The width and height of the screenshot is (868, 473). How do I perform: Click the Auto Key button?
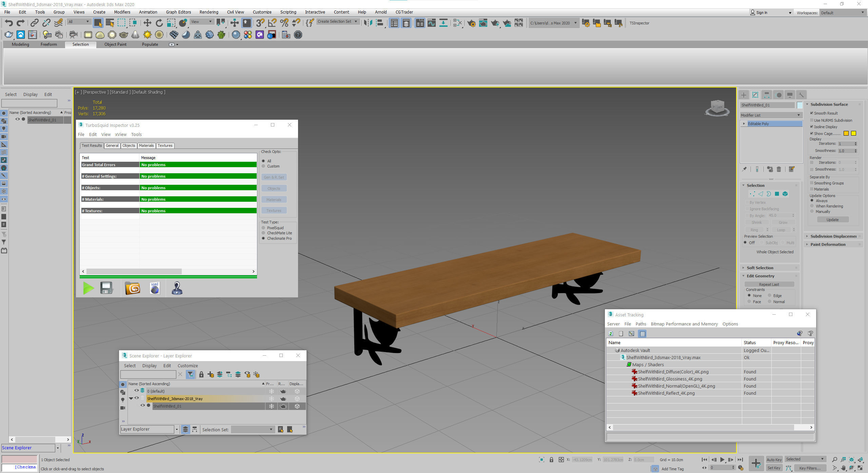tap(774, 459)
